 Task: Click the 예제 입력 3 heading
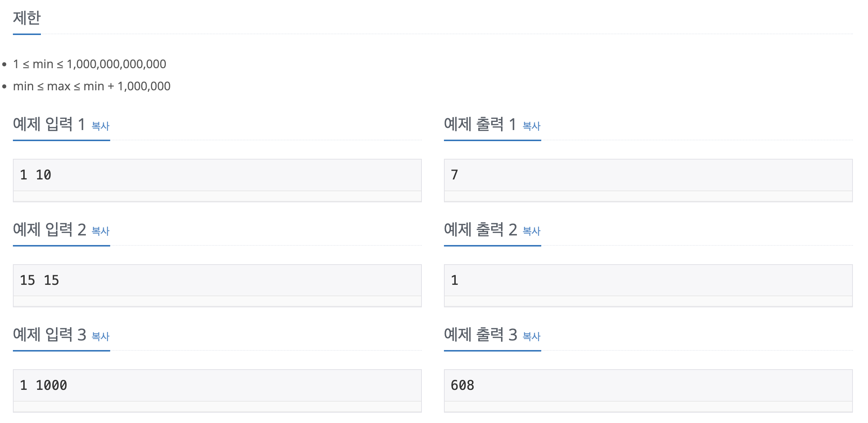point(49,335)
